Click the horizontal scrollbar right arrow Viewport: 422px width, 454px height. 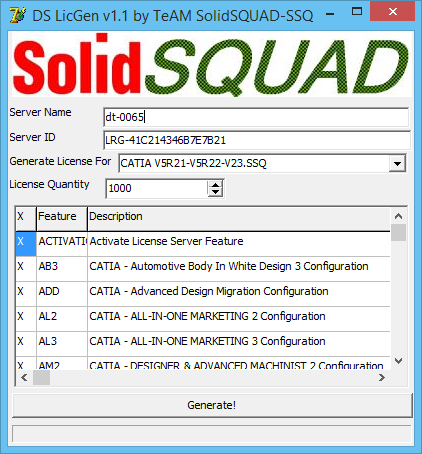point(382,378)
